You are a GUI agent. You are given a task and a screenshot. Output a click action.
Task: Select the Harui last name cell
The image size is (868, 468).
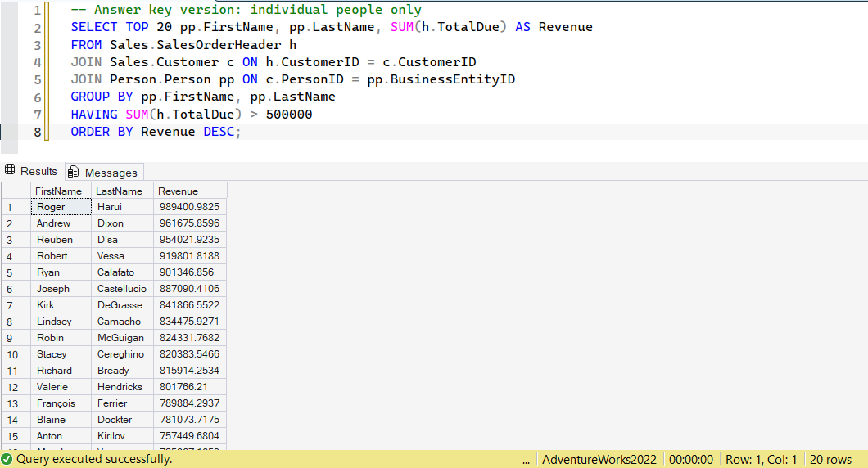(122, 207)
